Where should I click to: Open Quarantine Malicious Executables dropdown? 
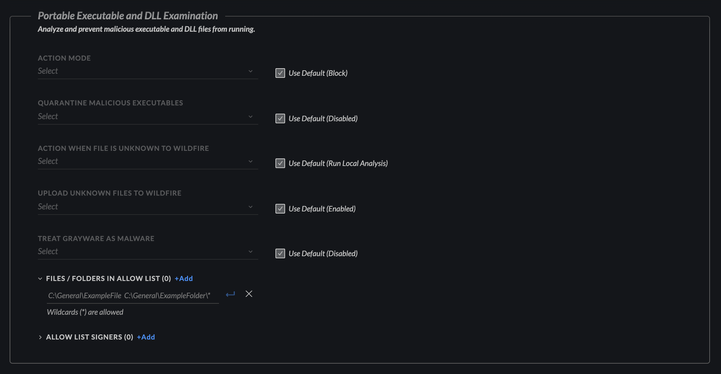pyautogui.click(x=148, y=117)
